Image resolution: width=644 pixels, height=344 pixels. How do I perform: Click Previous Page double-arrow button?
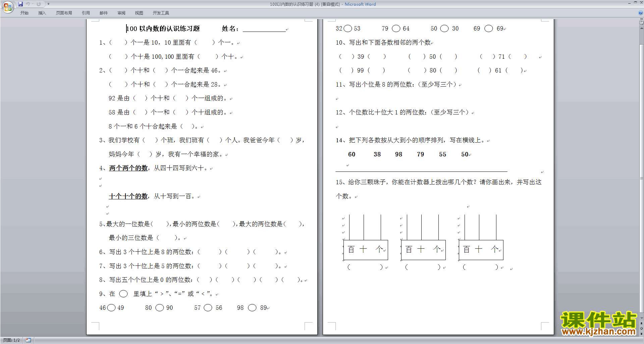tap(641, 323)
